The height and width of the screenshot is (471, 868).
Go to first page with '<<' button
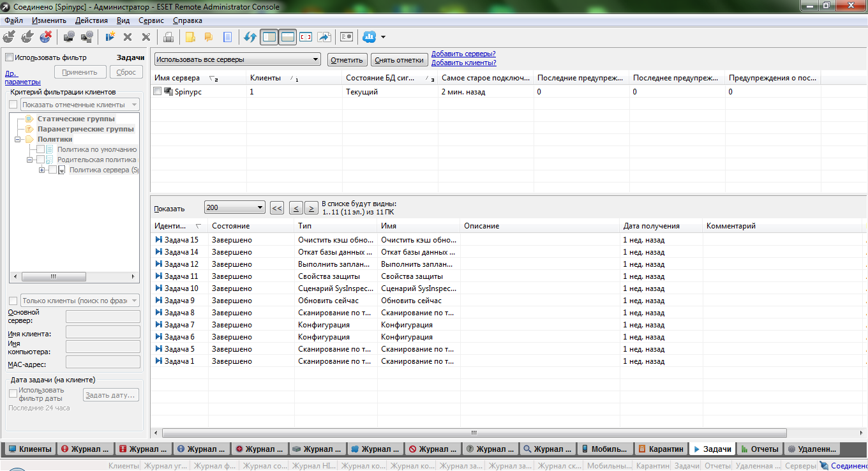coord(277,208)
